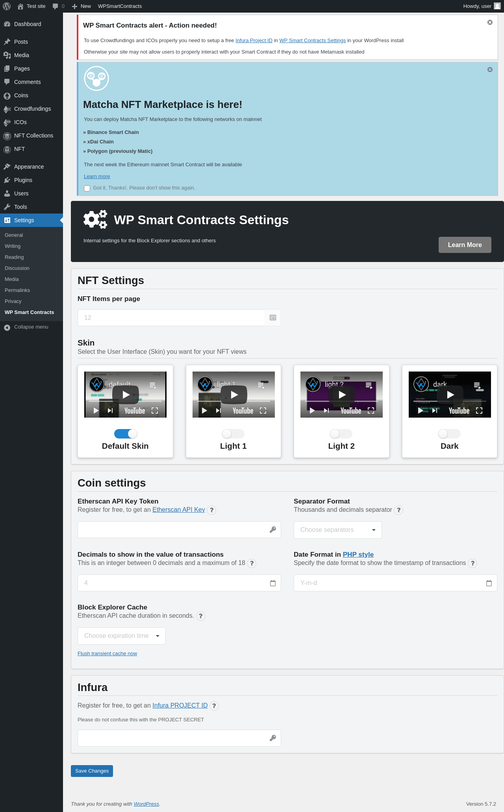This screenshot has height=812, width=504.
Task: Click the Learn More button
Action: 465,245
